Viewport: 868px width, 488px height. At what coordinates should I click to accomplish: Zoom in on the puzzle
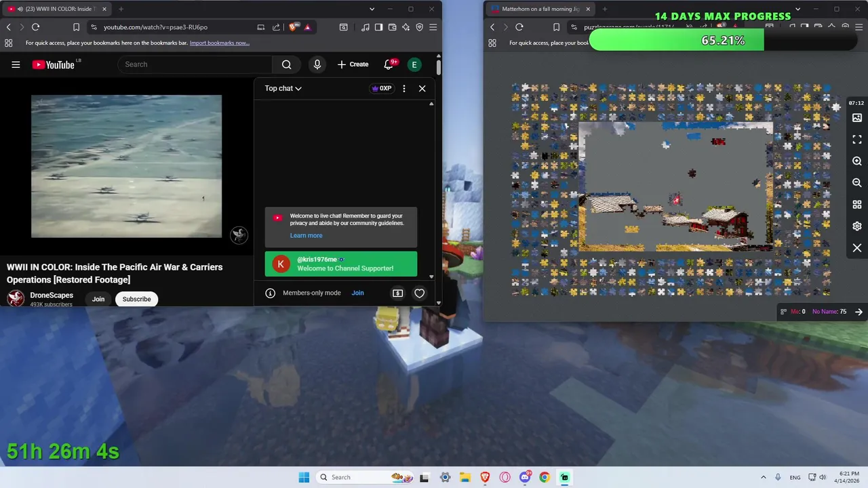pyautogui.click(x=857, y=161)
